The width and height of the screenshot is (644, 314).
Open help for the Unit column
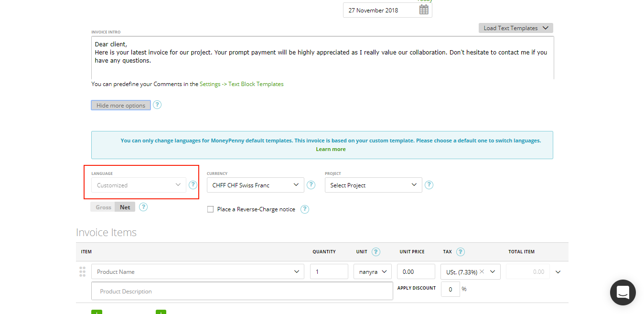pyautogui.click(x=376, y=251)
